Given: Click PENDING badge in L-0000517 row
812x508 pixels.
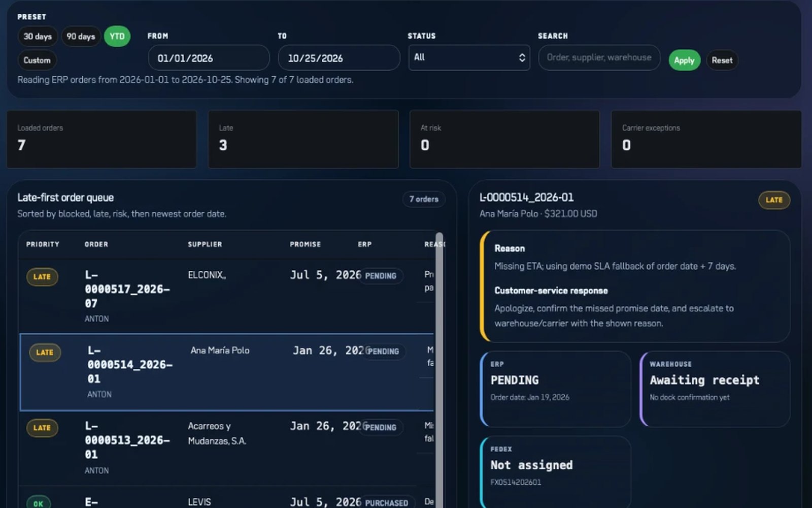Looking at the screenshot, I should coord(381,276).
